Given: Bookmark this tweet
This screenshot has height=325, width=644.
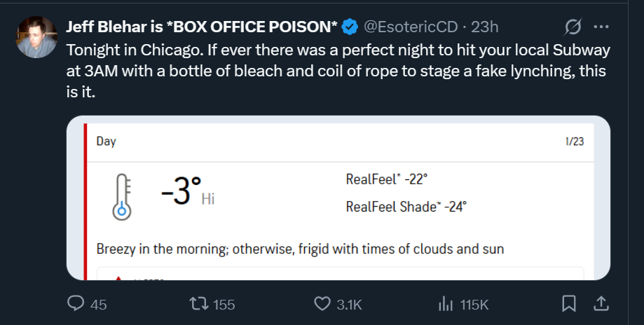Looking at the screenshot, I should click(569, 304).
